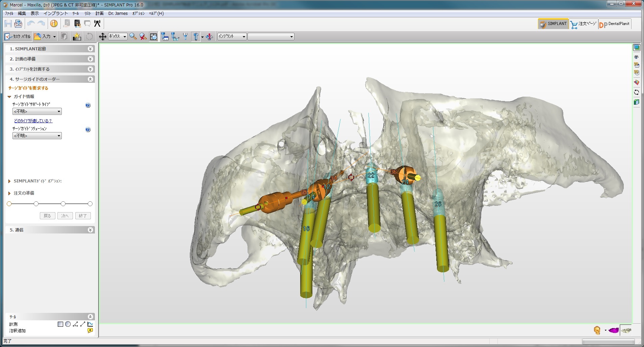Open the ヘルプ(H) menu
Screen dimensions: 644x347
pyautogui.click(x=156, y=14)
